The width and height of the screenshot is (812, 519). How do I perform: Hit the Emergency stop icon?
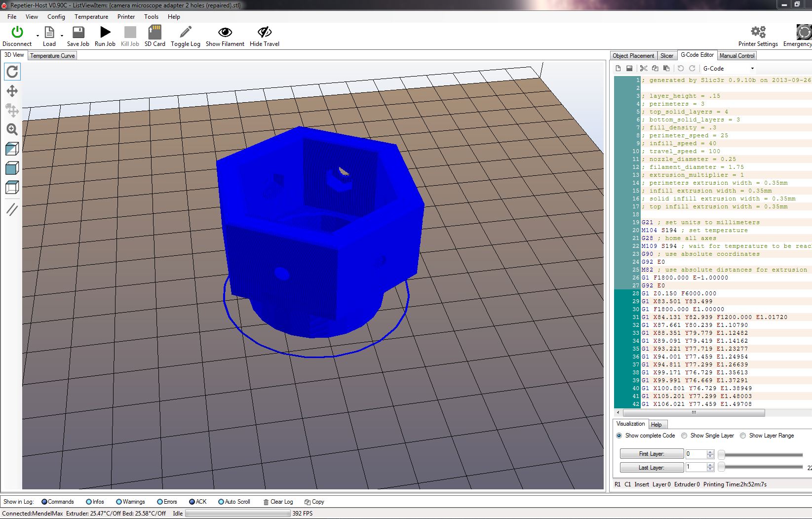click(804, 32)
